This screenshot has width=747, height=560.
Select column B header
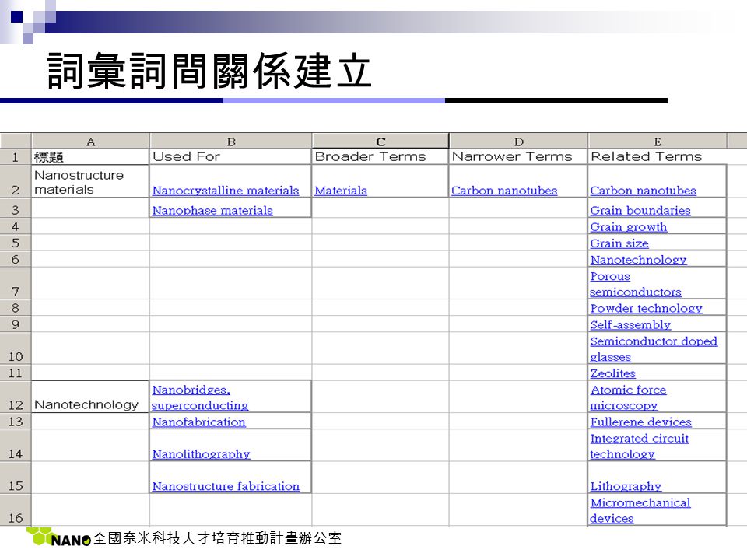point(231,142)
